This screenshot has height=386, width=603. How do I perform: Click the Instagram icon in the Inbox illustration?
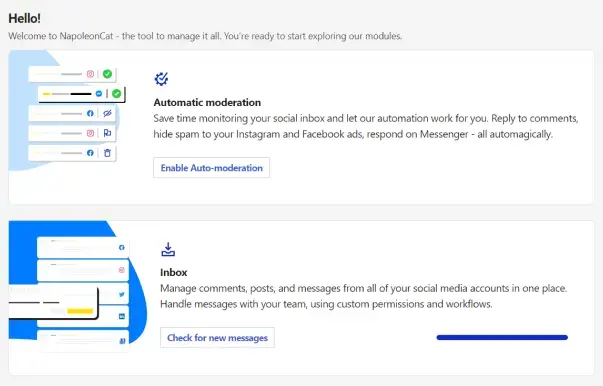click(122, 270)
